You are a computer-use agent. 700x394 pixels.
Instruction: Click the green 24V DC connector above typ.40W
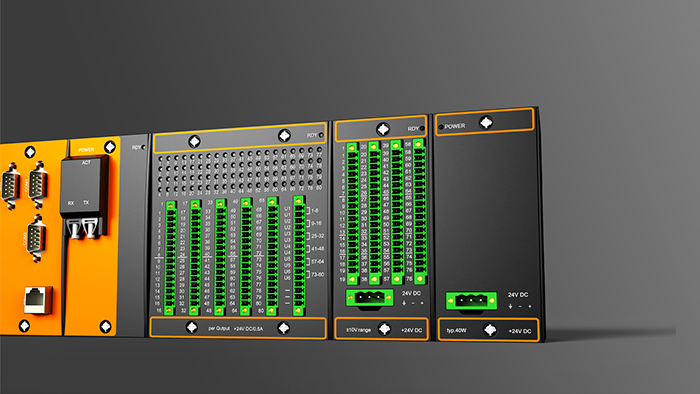pyautogui.click(x=471, y=301)
